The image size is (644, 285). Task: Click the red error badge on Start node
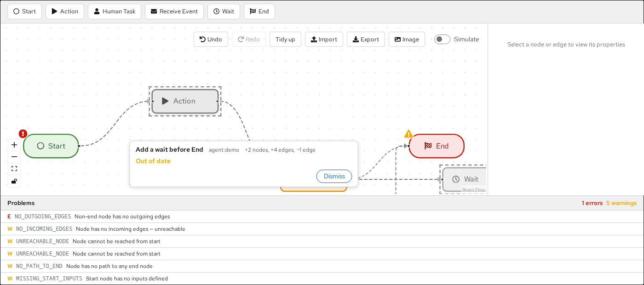click(x=23, y=134)
